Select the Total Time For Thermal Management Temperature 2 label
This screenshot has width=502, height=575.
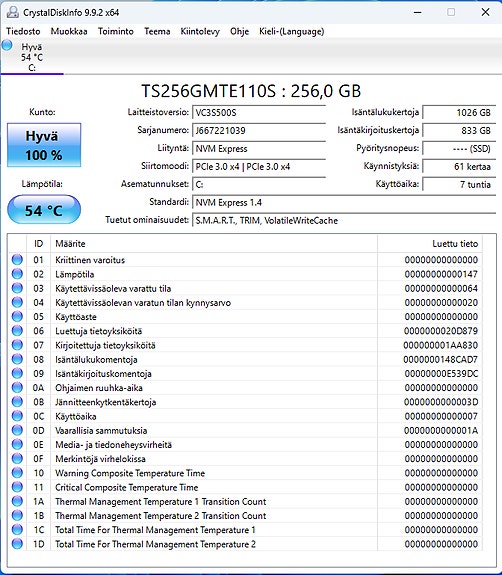point(155,544)
